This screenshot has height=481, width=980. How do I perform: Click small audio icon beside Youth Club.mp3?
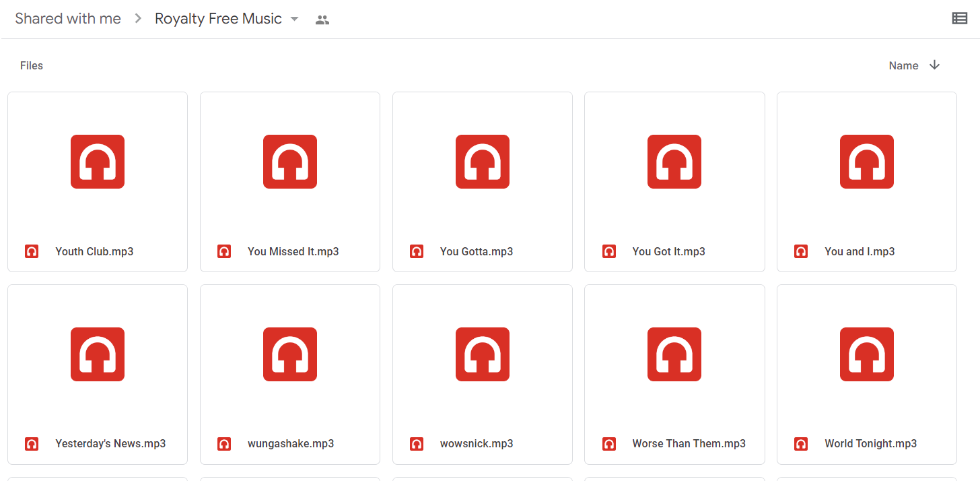point(32,251)
